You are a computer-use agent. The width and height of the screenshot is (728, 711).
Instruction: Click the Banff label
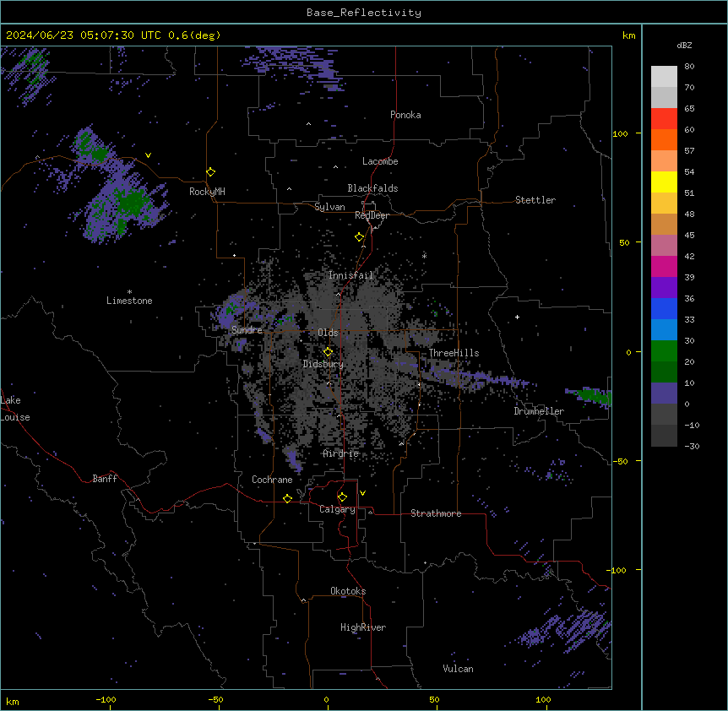pyautogui.click(x=105, y=479)
